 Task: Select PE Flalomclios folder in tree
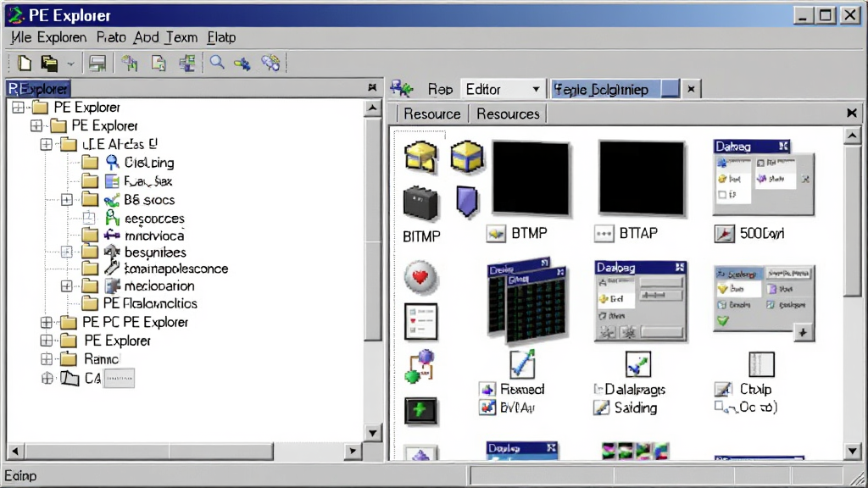point(150,303)
